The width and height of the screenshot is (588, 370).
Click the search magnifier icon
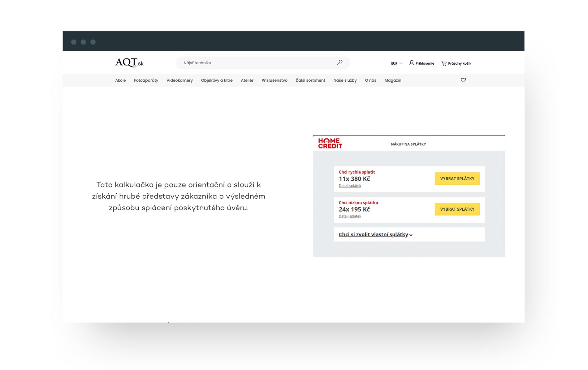pyautogui.click(x=340, y=62)
